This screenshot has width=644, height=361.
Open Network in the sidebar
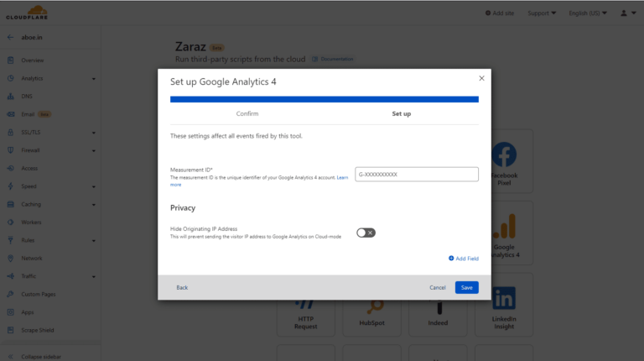(x=32, y=259)
